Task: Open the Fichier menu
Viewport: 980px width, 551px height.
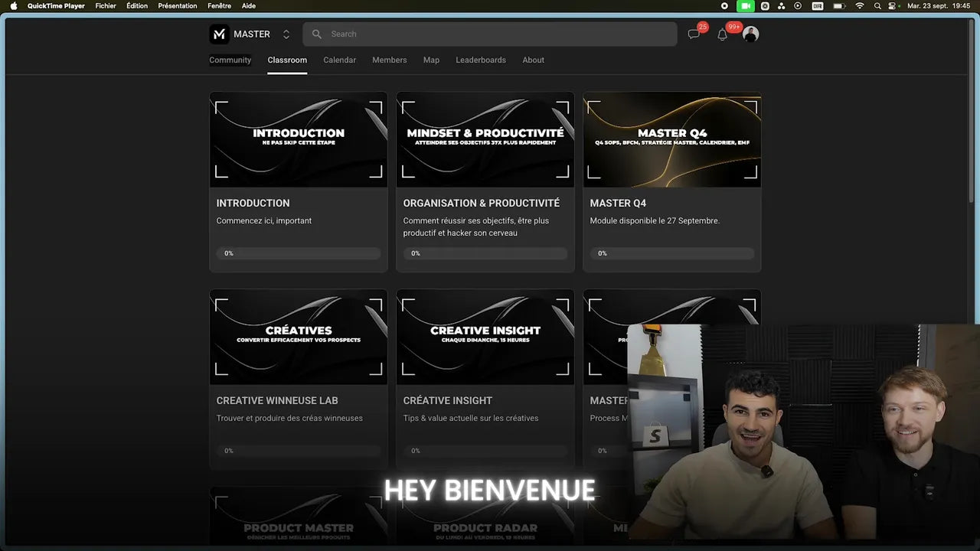Action: pos(106,6)
